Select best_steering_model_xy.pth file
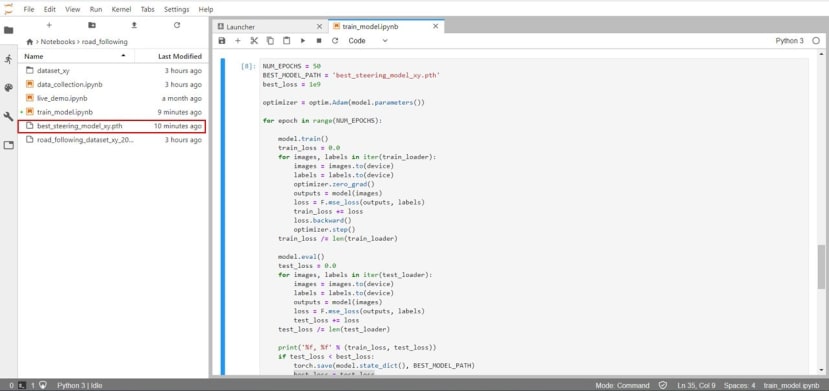829x391 pixels. (x=112, y=126)
